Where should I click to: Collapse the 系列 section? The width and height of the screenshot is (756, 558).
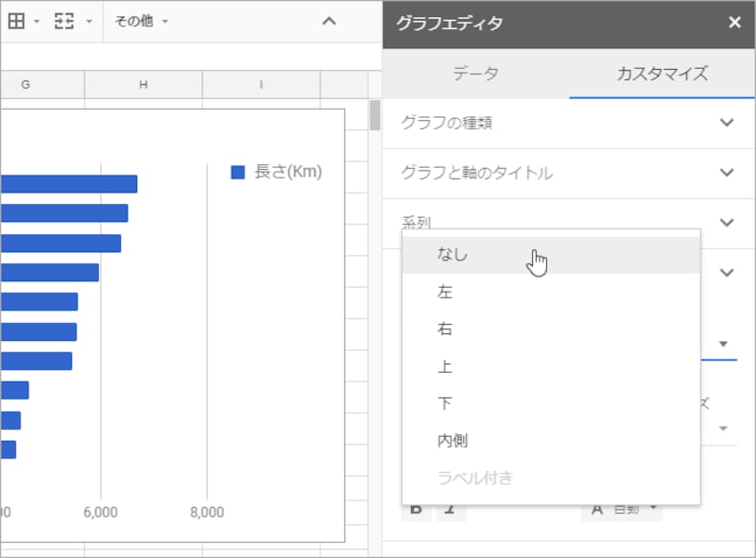[x=727, y=222]
